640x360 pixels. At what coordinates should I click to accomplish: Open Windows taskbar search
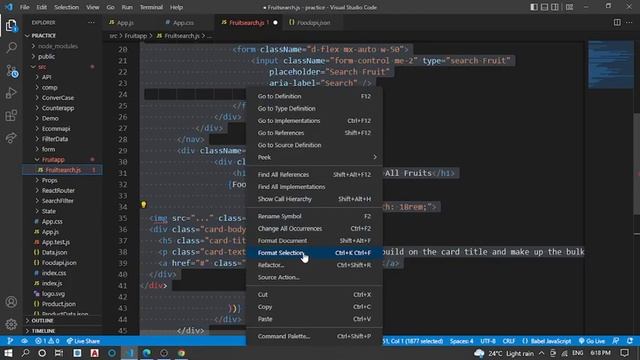pyautogui.click(x=25, y=353)
